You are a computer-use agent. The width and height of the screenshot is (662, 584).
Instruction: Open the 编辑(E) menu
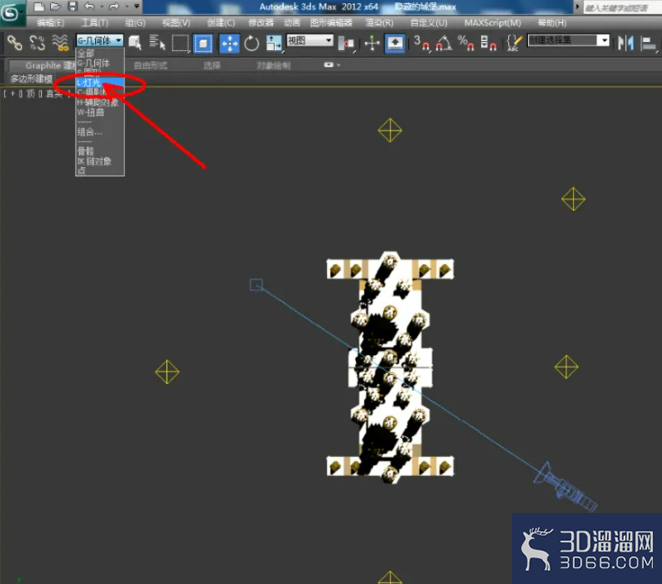click(x=50, y=23)
